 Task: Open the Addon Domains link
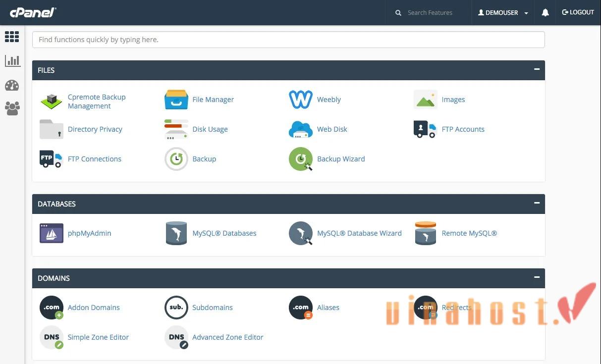(94, 308)
